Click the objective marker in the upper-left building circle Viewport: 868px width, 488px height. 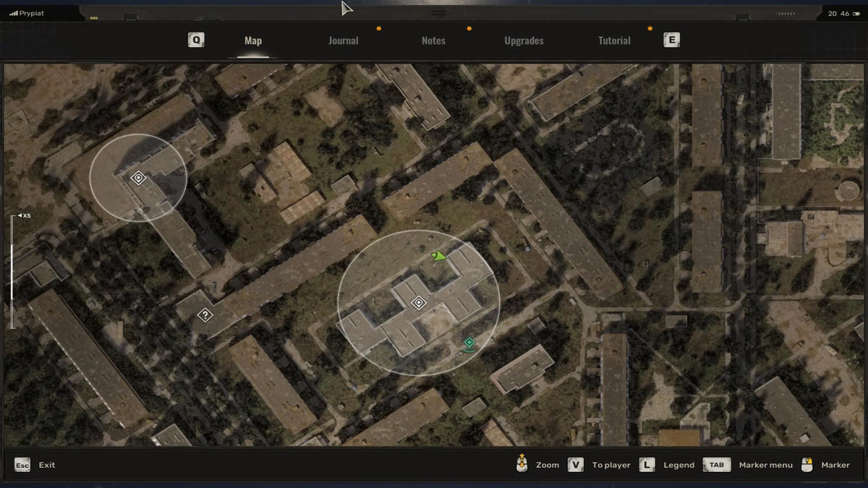(138, 177)
